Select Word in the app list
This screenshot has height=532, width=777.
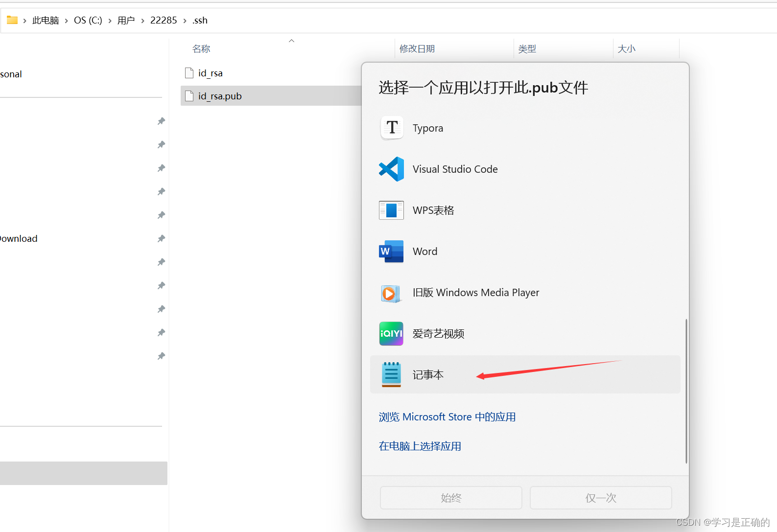point(525,251)
